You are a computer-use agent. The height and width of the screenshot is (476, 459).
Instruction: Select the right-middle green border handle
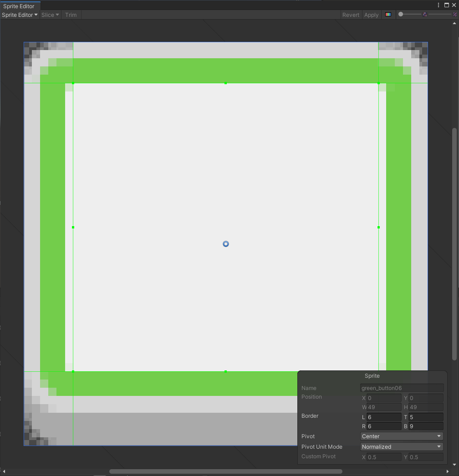tap(378, 227)
